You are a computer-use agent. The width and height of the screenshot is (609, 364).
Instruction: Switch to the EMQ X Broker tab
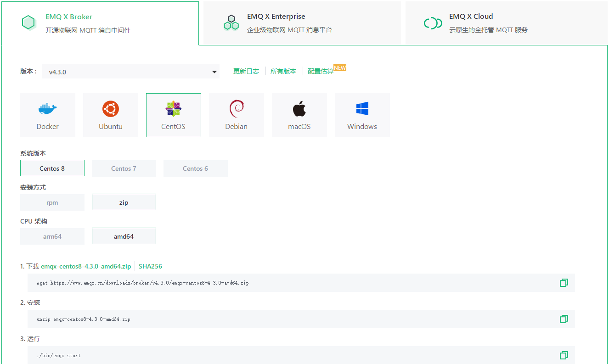100,23
